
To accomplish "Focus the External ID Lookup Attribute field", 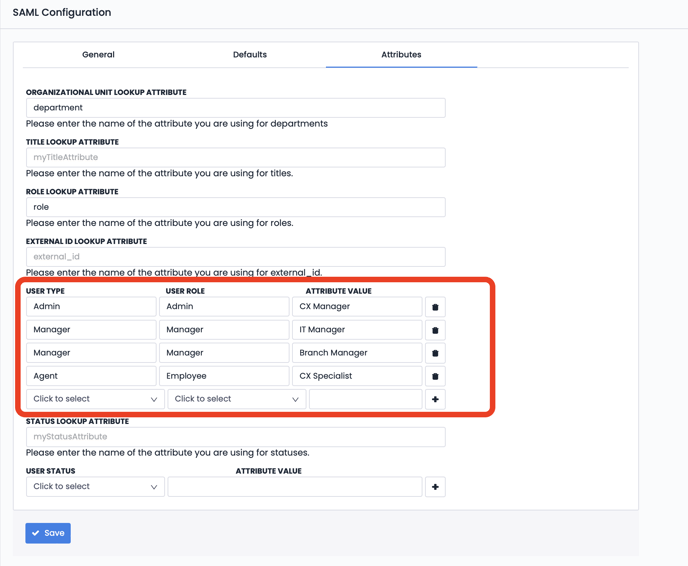I will pos(235,257).
